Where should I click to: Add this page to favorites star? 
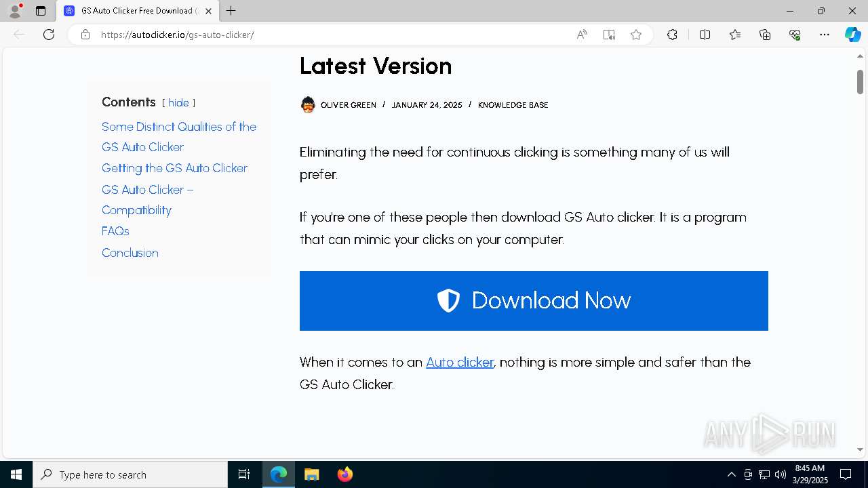(636, 35)
